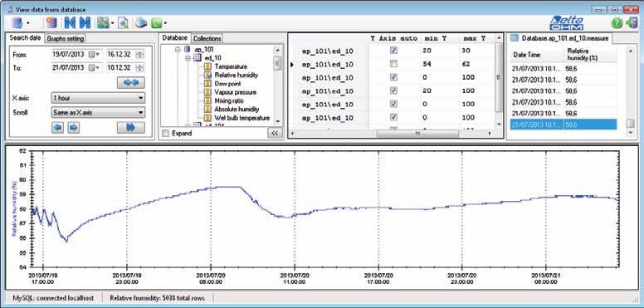Viewport: 644px width, 308px height.
Task: Enable Y Axis auto for second row
Action: point(393,64)
